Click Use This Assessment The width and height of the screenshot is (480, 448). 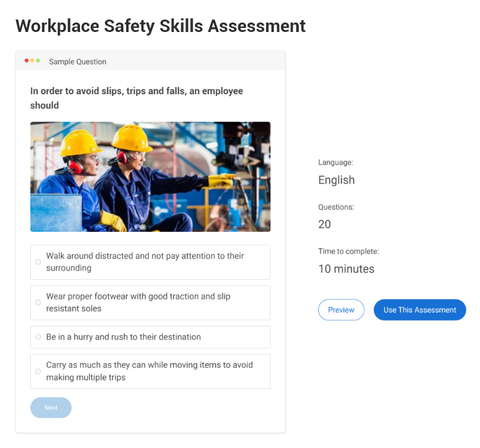pyautogui.click(x=420, y=309)
